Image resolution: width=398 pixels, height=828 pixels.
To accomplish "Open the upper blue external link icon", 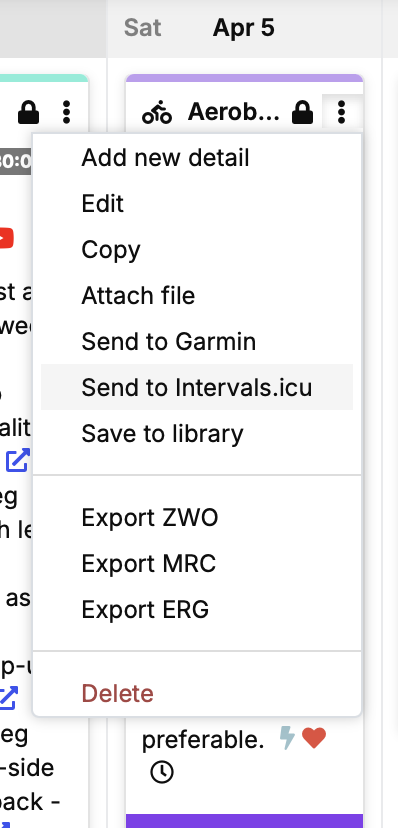I will coord(17,460).
